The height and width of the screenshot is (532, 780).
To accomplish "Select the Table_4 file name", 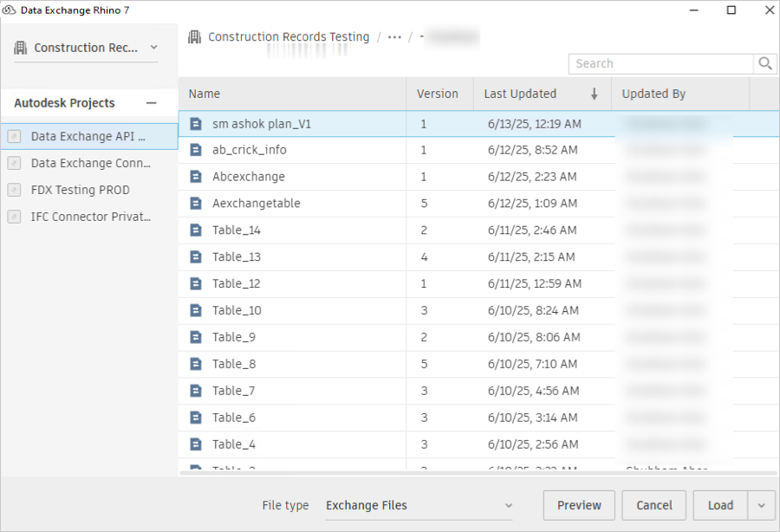I will 234,444.
